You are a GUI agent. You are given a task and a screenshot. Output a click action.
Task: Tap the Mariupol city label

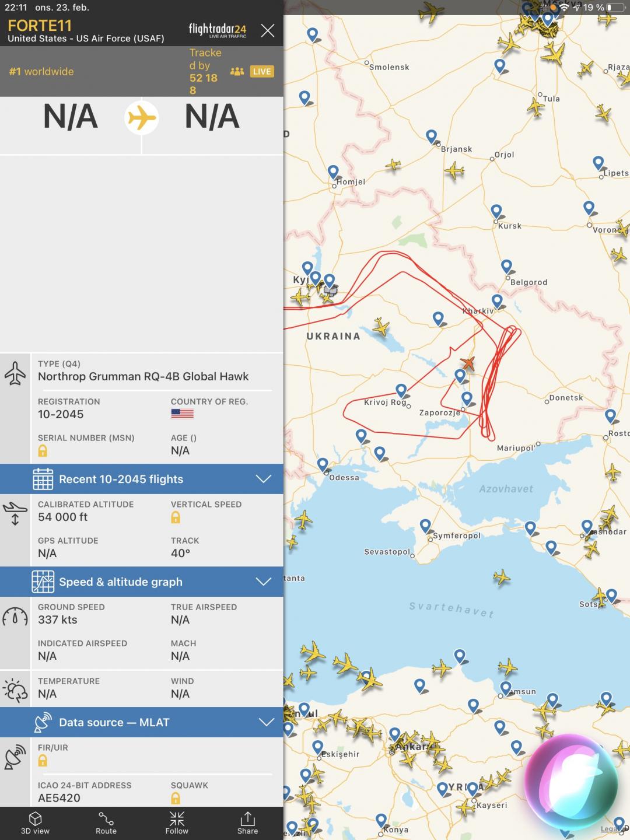click(x=515, y=448)
